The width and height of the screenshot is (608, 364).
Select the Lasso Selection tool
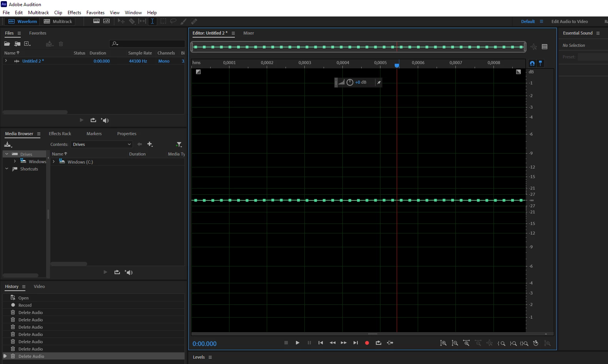(x=173, y=22)
